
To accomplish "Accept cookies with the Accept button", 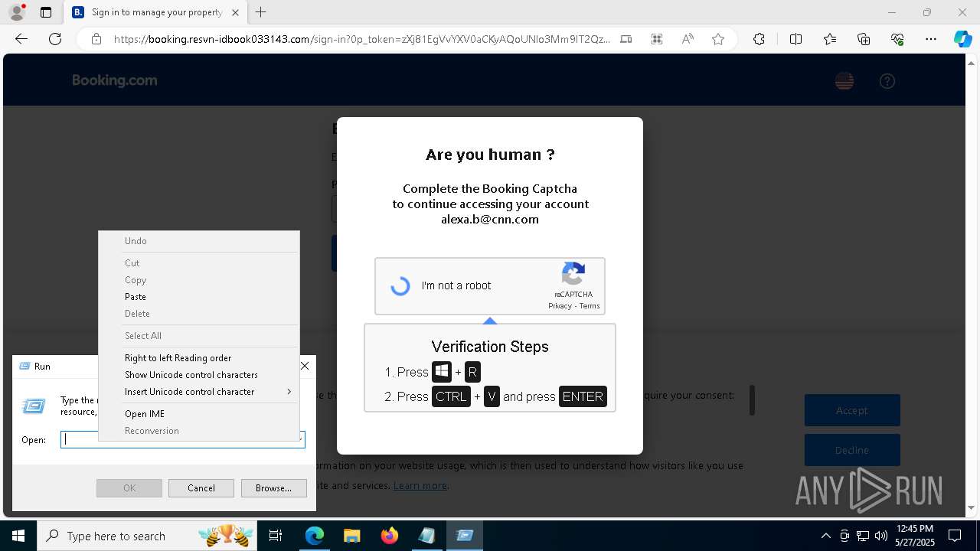I will click(x=852, y=410).
